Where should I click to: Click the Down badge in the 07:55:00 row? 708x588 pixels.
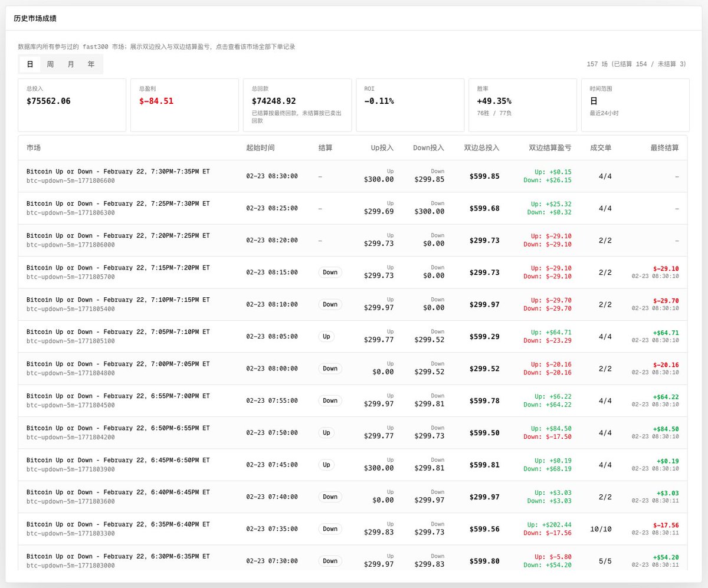330,400
